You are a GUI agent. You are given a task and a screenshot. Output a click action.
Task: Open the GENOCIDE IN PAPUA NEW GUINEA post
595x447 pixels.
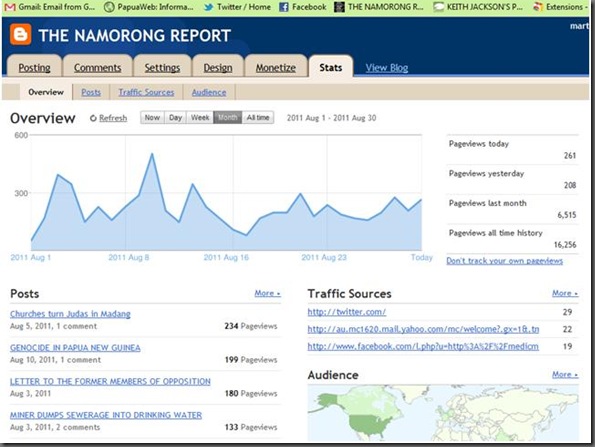point(75,348)
